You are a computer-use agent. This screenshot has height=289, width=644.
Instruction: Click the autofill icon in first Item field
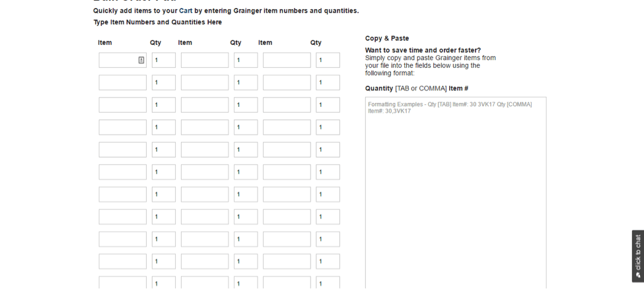point(141,60)
